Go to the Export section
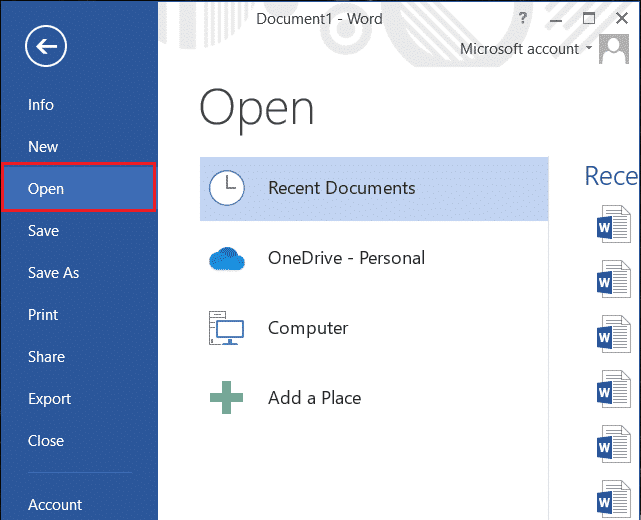 coord(49,399)
